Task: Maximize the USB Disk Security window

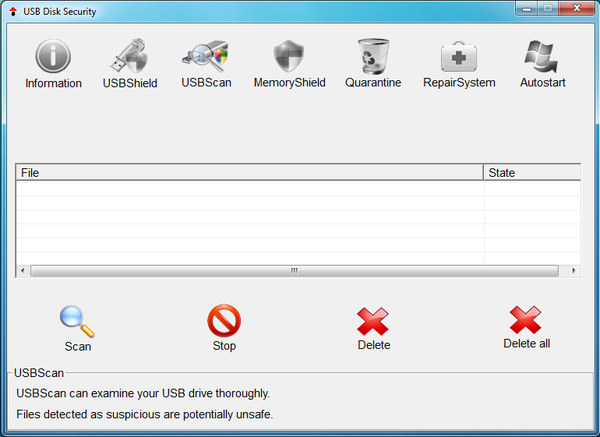Action: [x=548, y=8]
